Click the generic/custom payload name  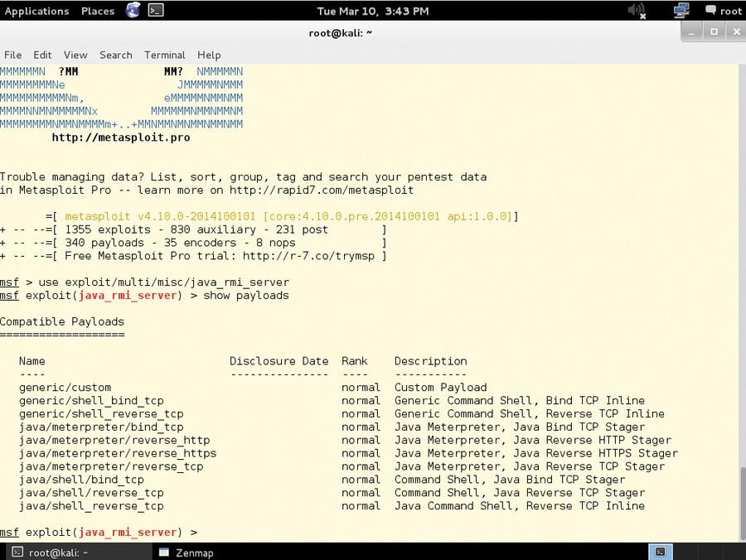coord(65,388)
